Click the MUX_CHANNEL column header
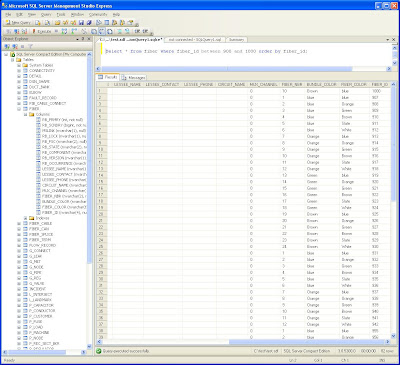Screen dimensions: 400x365 [x=263, y=85]
